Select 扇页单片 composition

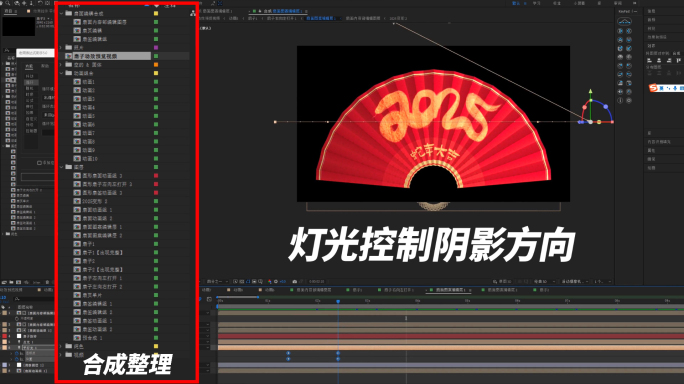pyautogui.click(x=92, y=295)
